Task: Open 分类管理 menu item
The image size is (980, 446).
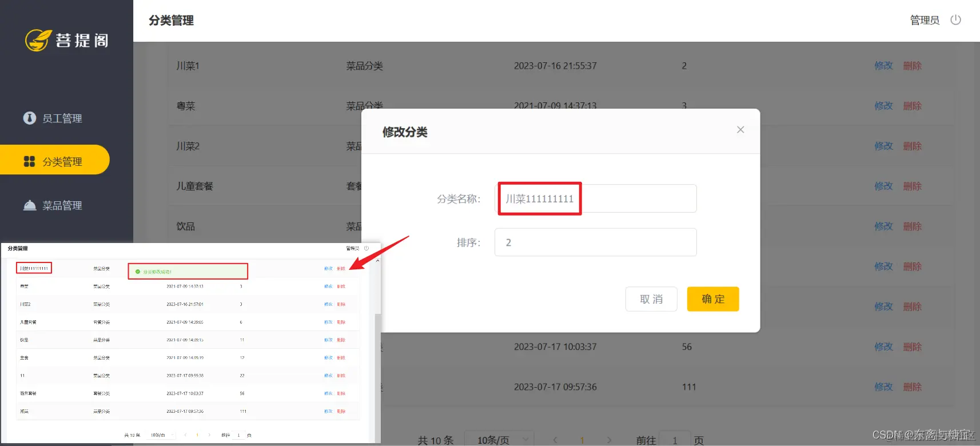Action: point(55,160)
